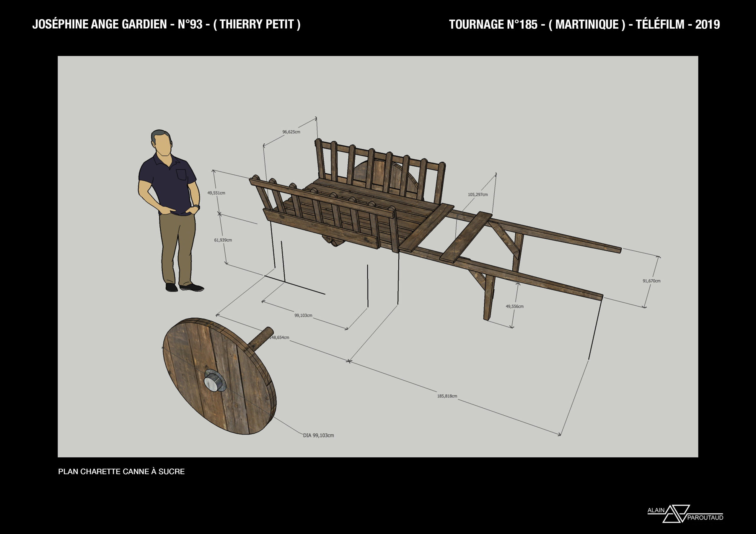The width and height of the screenshot is (756, 534).
Task: Select the 91,670cm dimension label
Action: (651, 281)
